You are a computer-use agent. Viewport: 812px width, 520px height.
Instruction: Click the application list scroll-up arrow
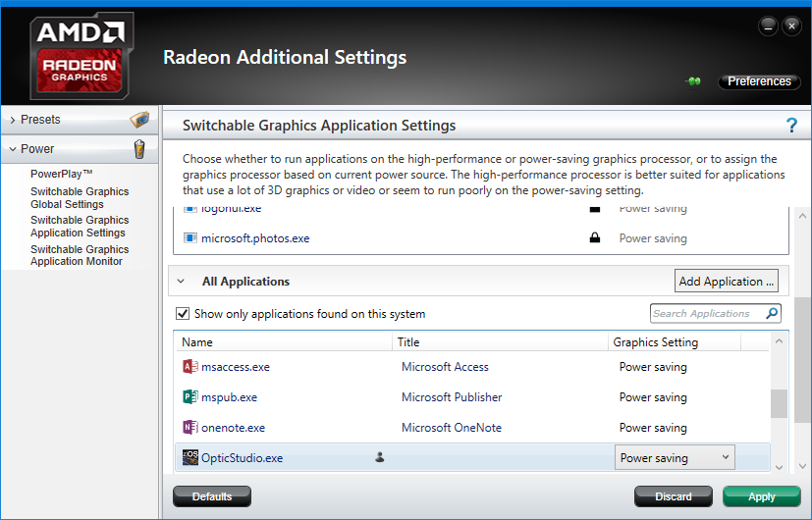point(779,341)
